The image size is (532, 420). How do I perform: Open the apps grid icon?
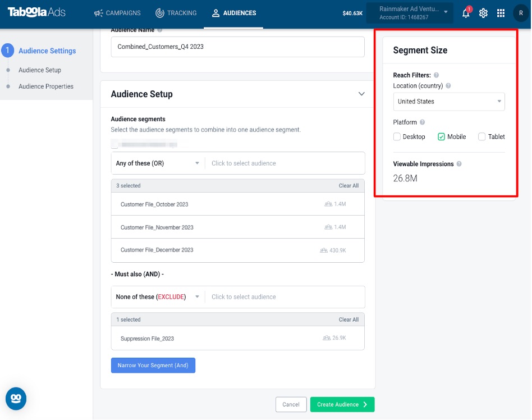point(501,13)
